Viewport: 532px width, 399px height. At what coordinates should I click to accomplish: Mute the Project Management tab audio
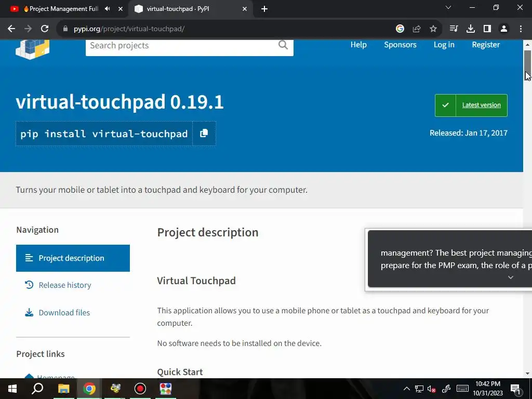pos(107,9)
